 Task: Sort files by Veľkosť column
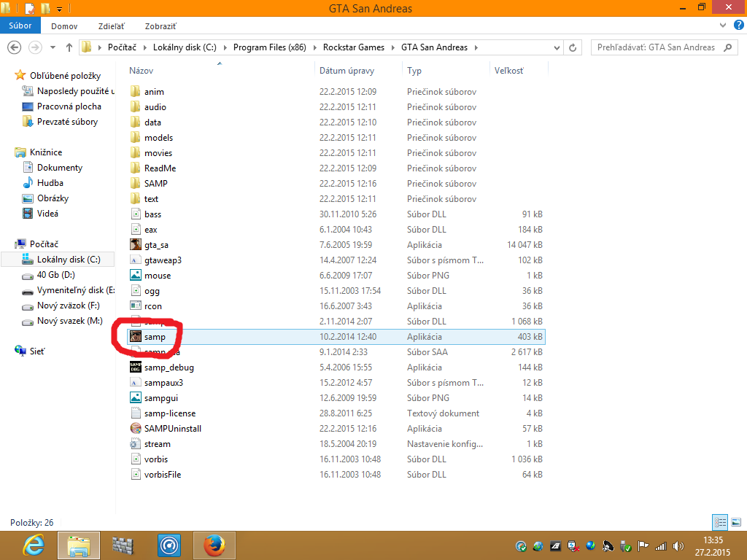pos(508,71)
